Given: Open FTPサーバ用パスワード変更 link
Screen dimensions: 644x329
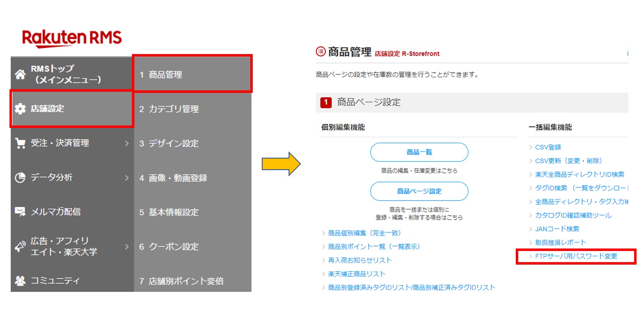Looking at the screenshot, I should (x=576, y=256).
